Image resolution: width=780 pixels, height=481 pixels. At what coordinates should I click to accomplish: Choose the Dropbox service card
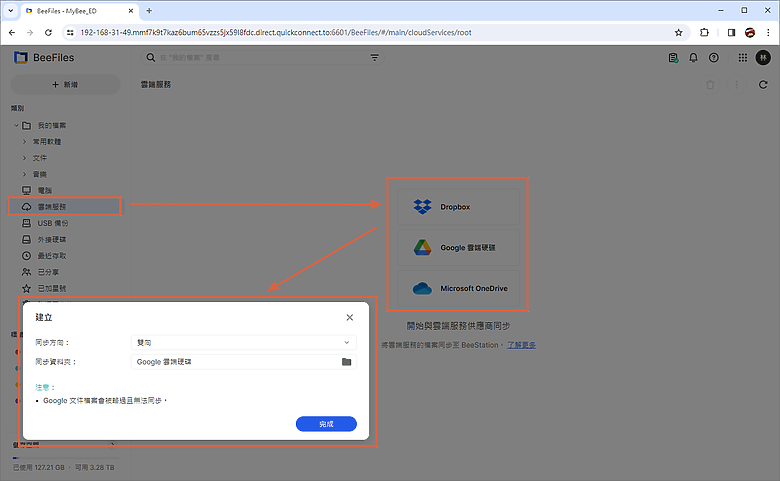(458, 206)
